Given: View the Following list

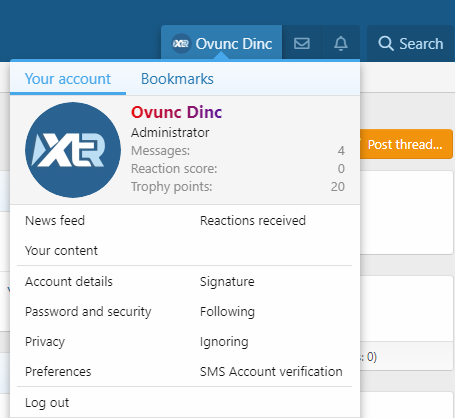Looking at the screenshot, I should coord(227,312).
